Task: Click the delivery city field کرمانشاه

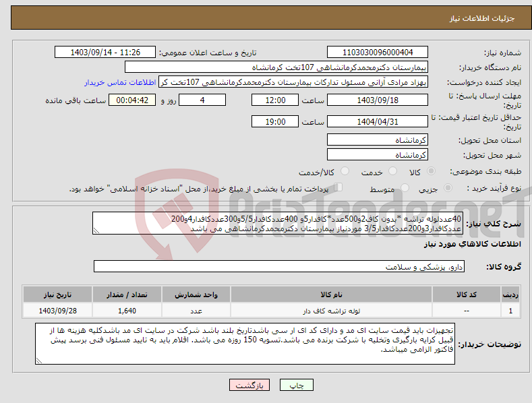Action: pos(378,155)
